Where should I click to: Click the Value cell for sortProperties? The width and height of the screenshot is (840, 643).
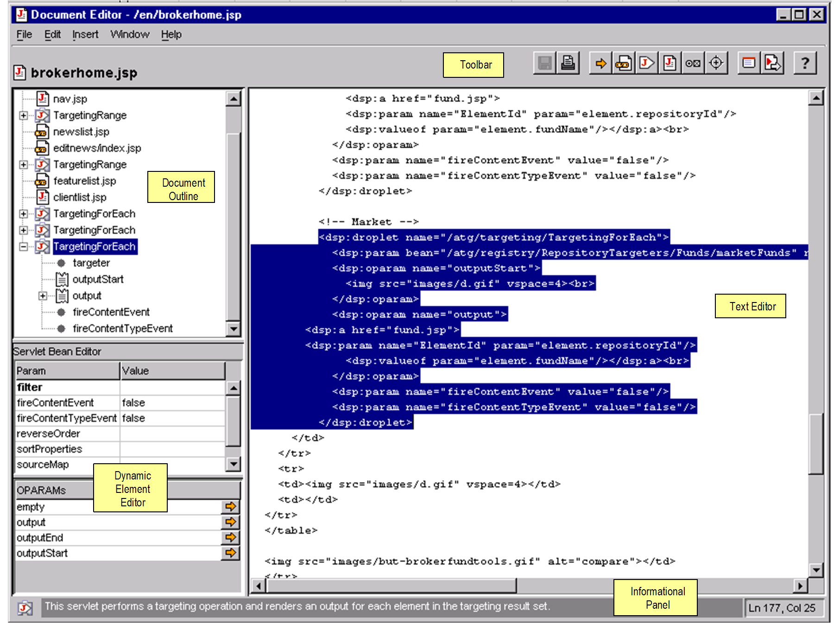click(x=172, y=449)
